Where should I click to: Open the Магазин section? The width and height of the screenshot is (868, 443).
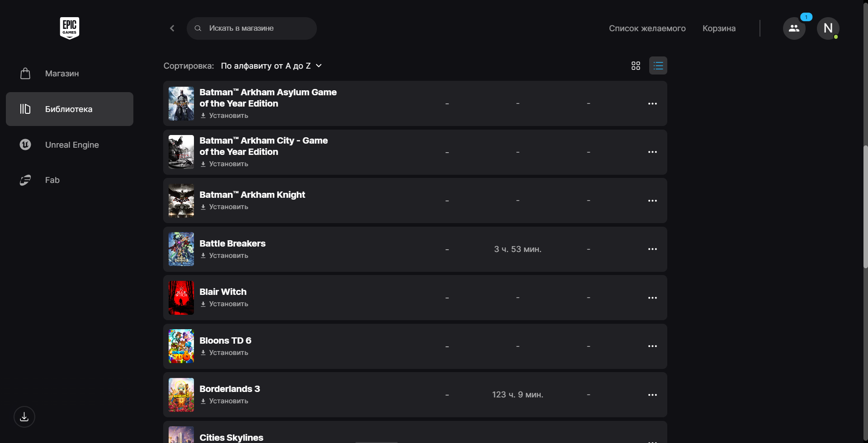(62, 74)
